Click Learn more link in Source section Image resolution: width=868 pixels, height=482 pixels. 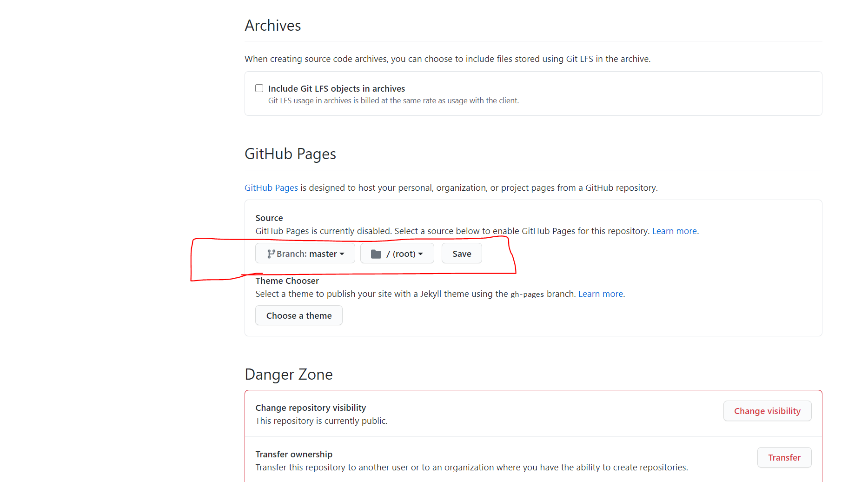click(674, 231)
